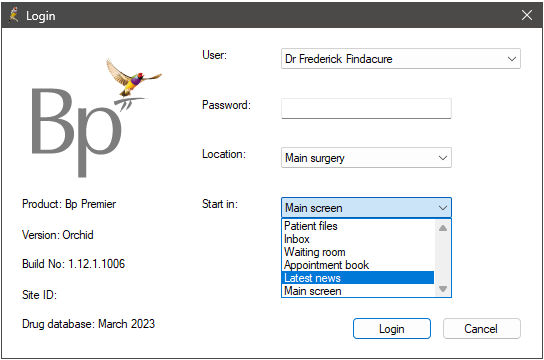The width and height of the screenshot is (544, 360).
Task: Select Patient files from the list
Action: coord(358,226)
